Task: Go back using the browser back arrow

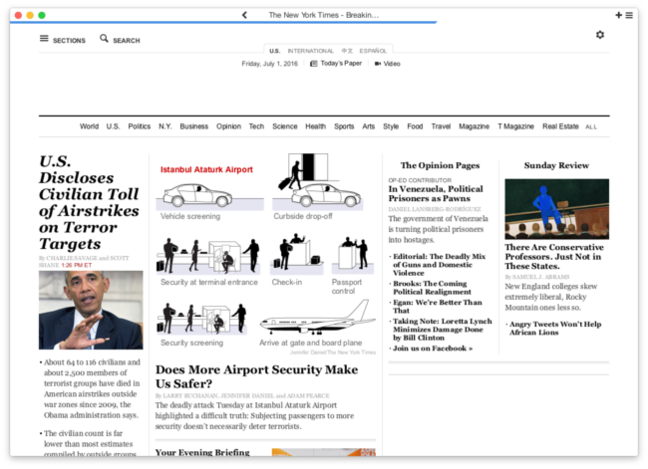Action: coord(244,15)
